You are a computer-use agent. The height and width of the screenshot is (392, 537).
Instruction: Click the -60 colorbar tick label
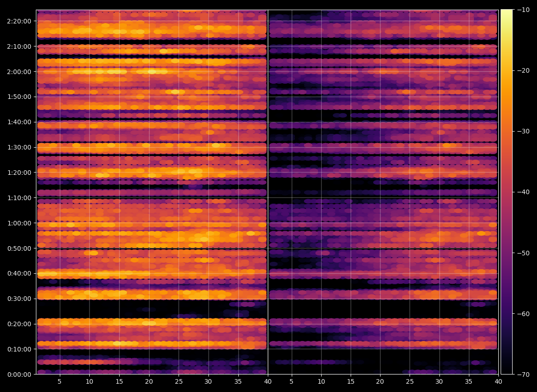click(523, 314)
